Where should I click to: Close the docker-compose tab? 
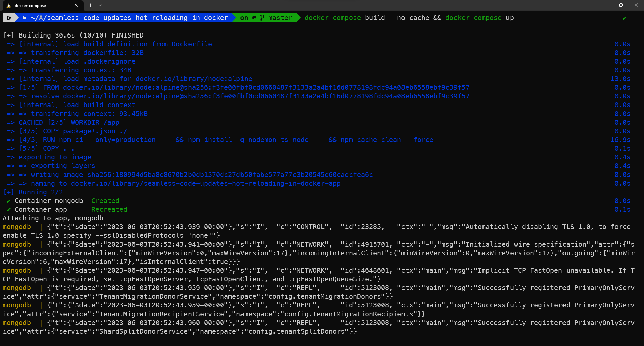point(76,5)
